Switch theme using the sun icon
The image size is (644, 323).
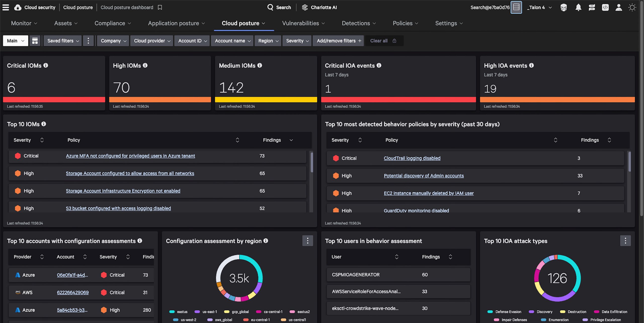point(632,7)
